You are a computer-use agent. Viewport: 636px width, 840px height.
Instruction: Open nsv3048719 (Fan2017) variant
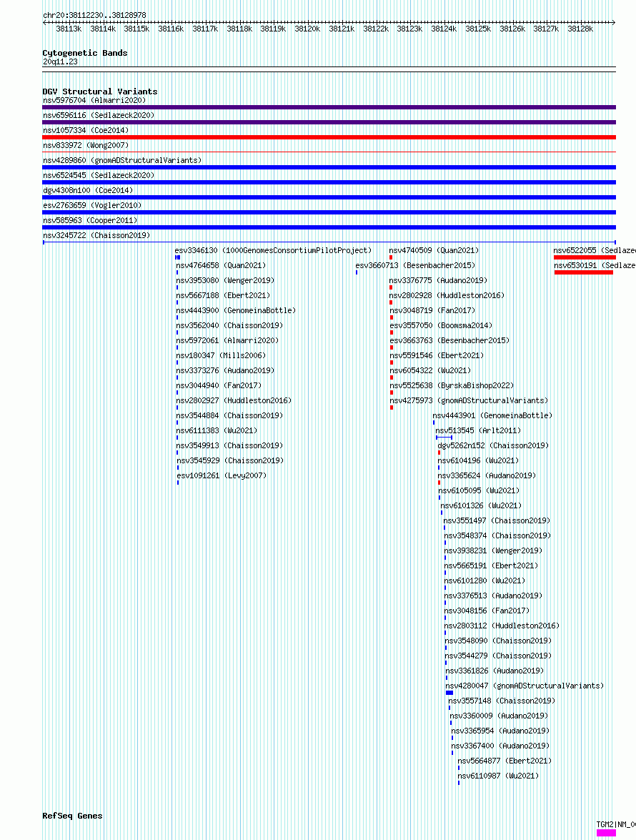click(432, 310)
